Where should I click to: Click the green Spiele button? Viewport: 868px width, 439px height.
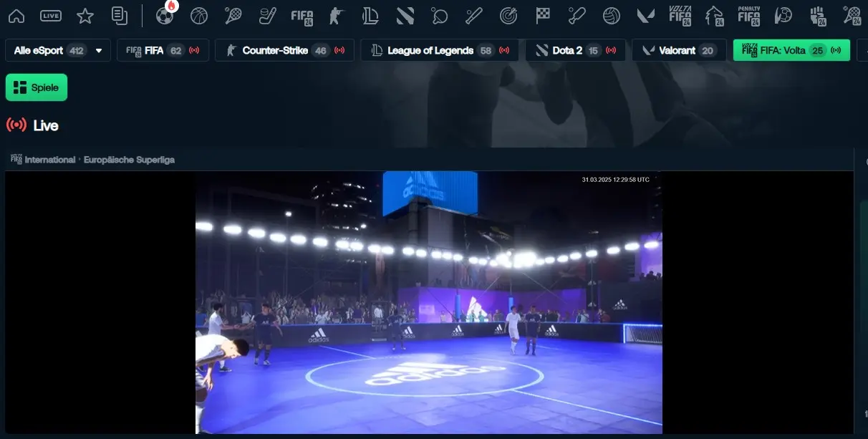(37, 87)
